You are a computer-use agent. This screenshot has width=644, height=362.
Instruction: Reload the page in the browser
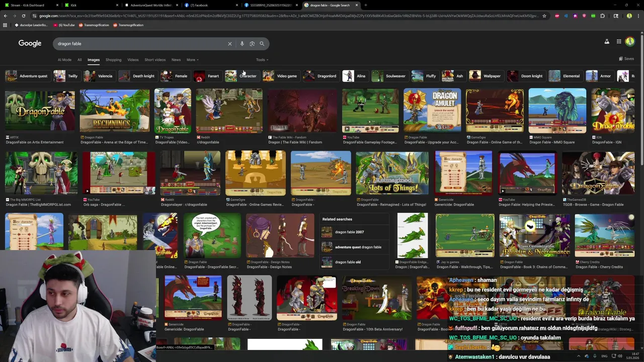click(23, 16)
